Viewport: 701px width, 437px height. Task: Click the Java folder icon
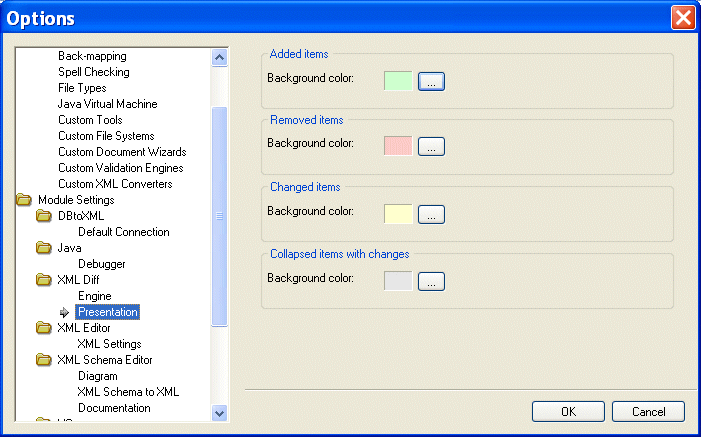(x=44, y=248)
